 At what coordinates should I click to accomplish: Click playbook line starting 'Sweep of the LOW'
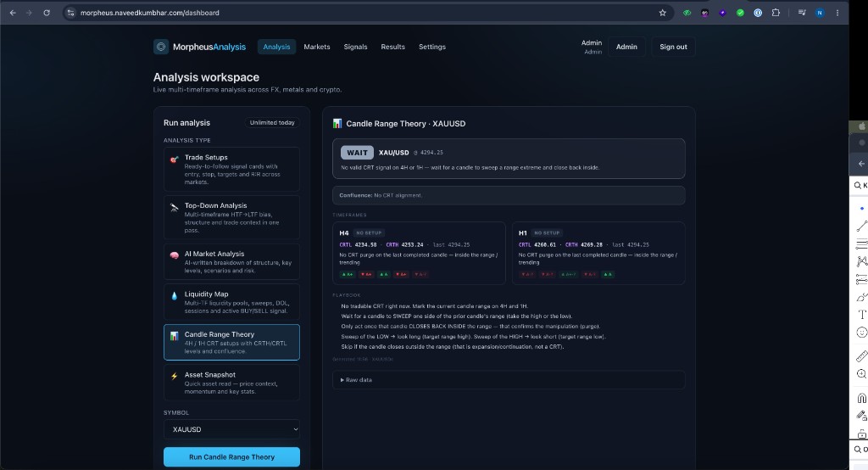[473, 337]
